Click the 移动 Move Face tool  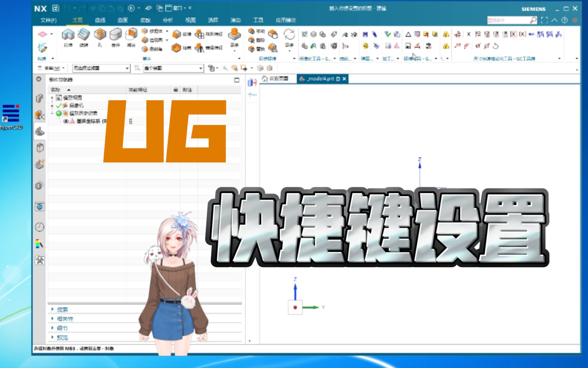click(x=257, y=31)
